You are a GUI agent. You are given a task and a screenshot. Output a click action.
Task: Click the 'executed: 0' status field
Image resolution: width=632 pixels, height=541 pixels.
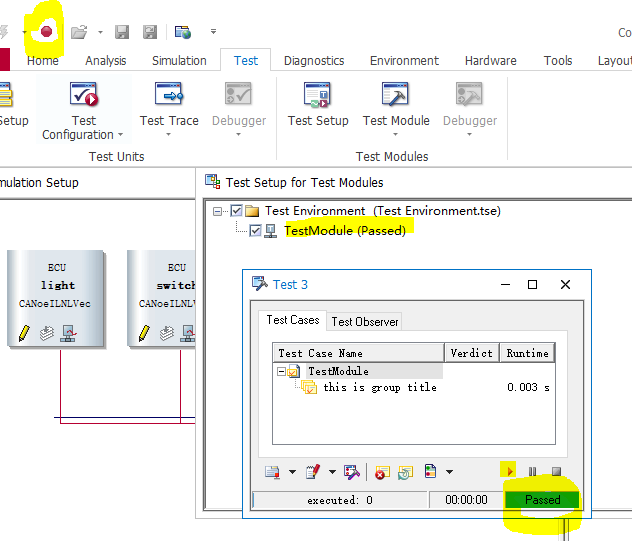click(x=339, y=500)
